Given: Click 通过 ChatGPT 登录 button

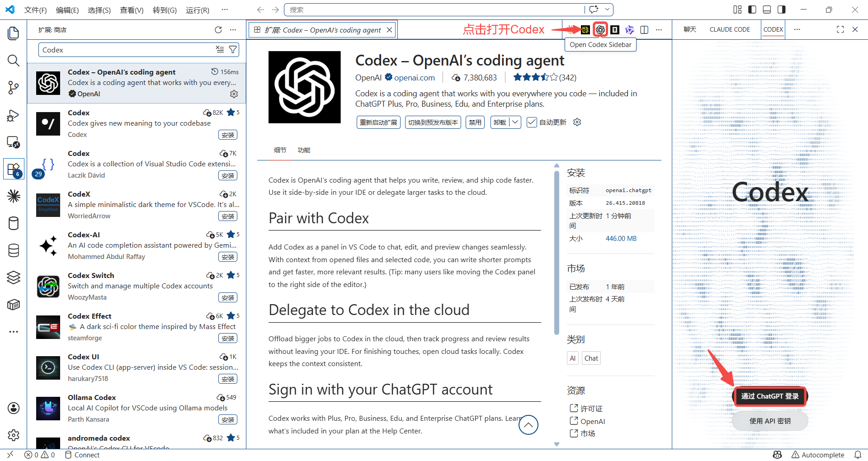Looking at the screenshot, I should (770, 396).
